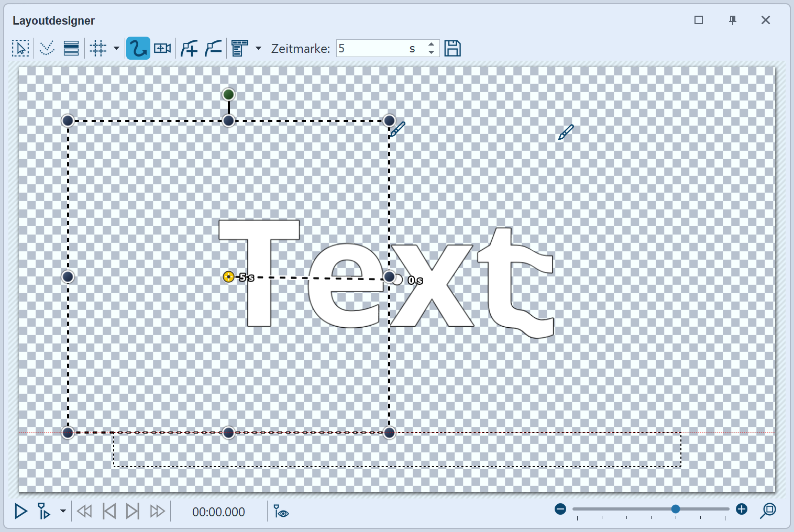Click the zoom slider handle
The height and width of the screenshot is (532, 794).
[676, 509]
